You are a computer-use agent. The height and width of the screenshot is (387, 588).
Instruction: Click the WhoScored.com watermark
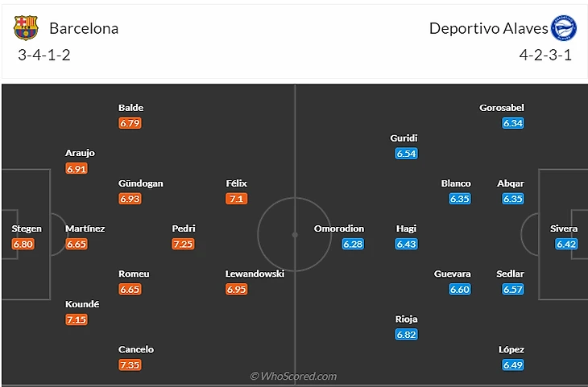tap(293, 376)
